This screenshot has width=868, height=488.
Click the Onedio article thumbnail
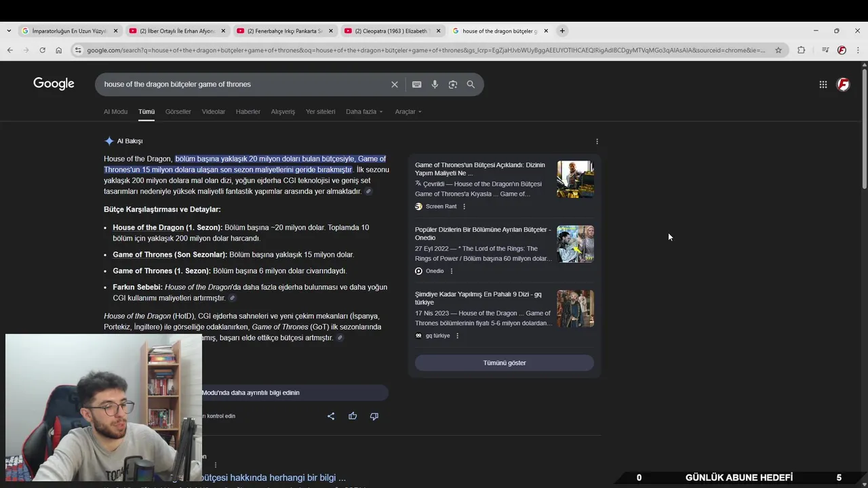click(575, 244)
